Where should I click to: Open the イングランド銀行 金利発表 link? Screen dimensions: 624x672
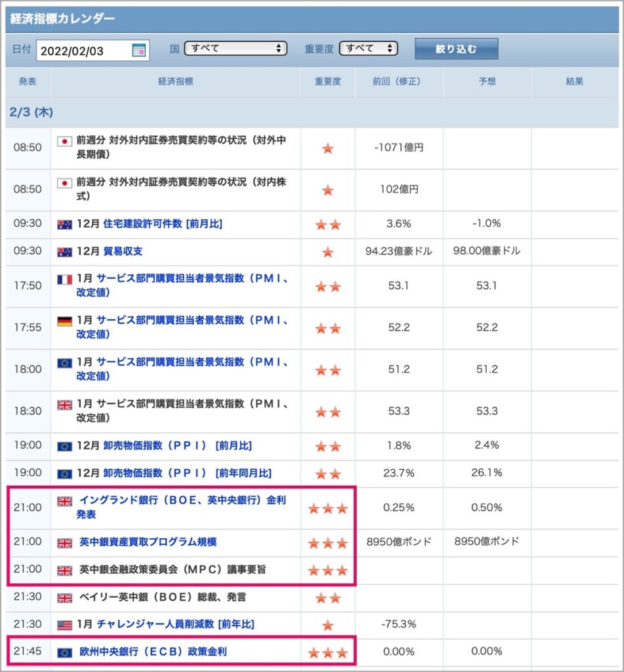[x=182, y=507]
